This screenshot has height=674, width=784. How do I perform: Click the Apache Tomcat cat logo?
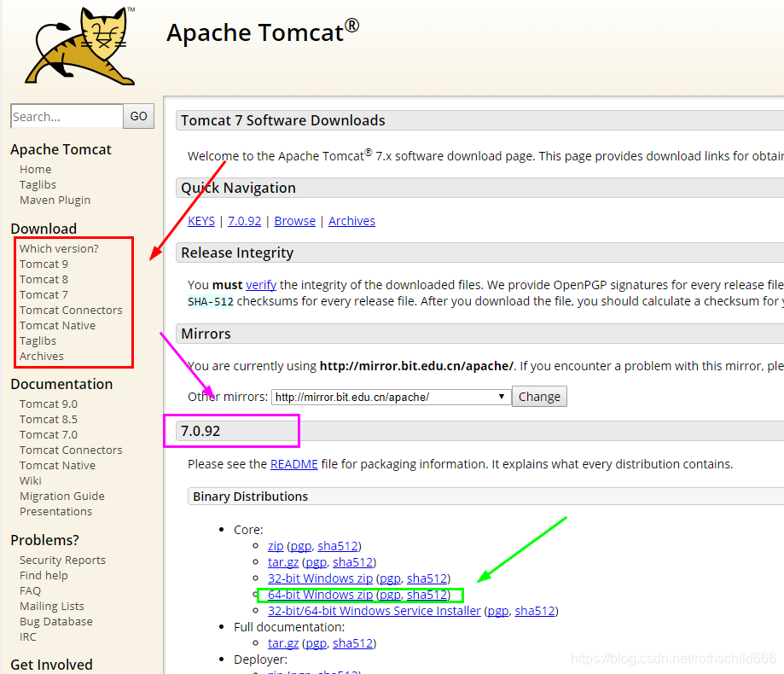[80, 47]
